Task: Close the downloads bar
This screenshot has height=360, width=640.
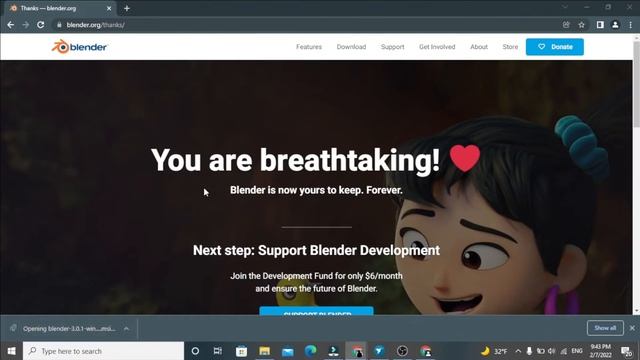Action: click(632, 328)
